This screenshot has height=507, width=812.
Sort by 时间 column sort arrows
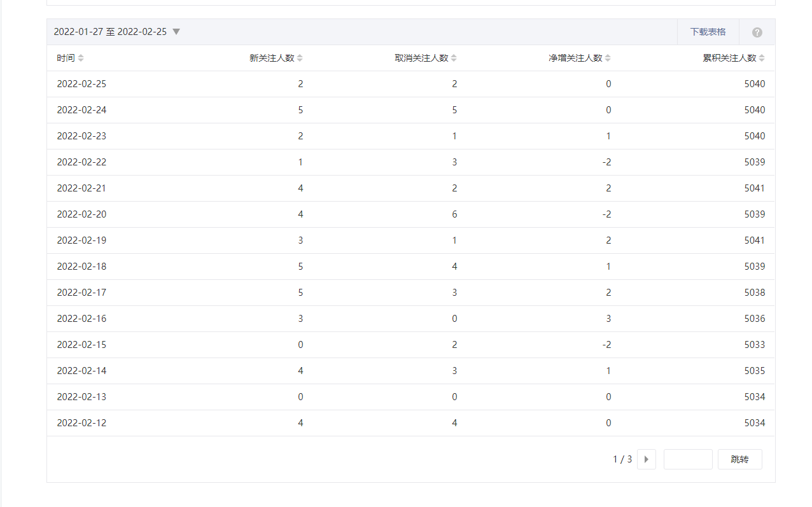point(81,59)
